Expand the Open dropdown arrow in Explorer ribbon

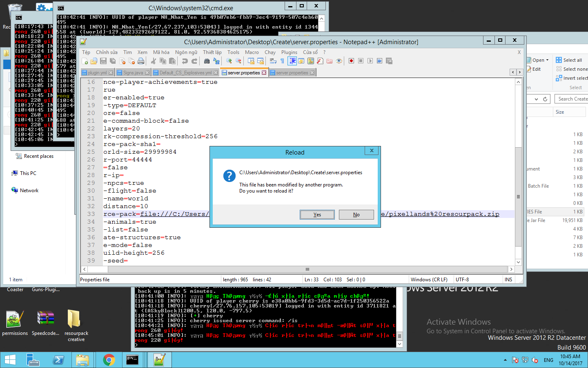pyautogui.click(x=547, y=60)
